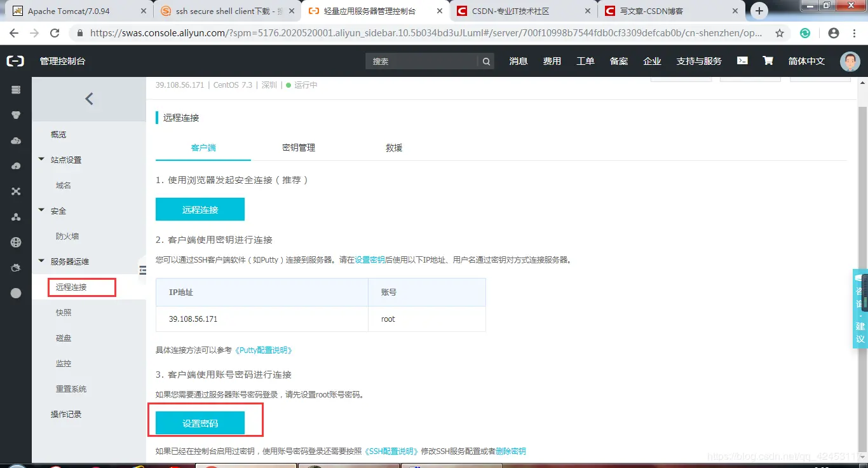868x468 pixels.
Task: Open the shopping cart in the top bar
Action: point(768,60)
